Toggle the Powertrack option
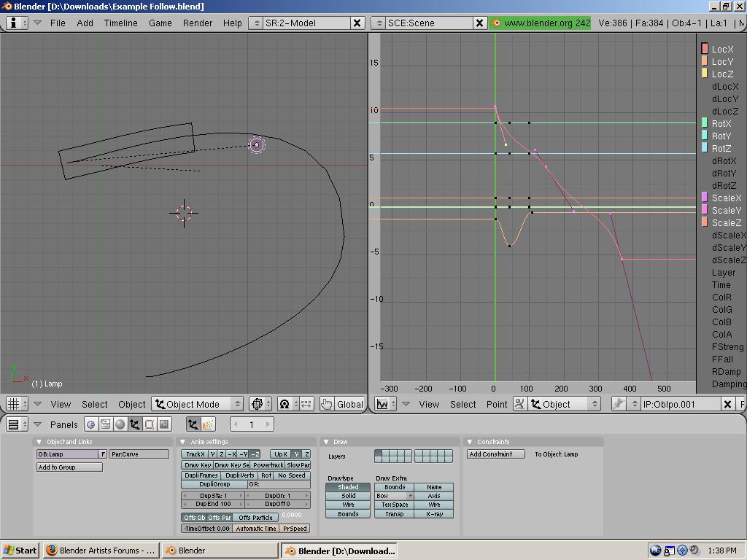The height and width of the screenshot is (560, 747). (268, 464)
